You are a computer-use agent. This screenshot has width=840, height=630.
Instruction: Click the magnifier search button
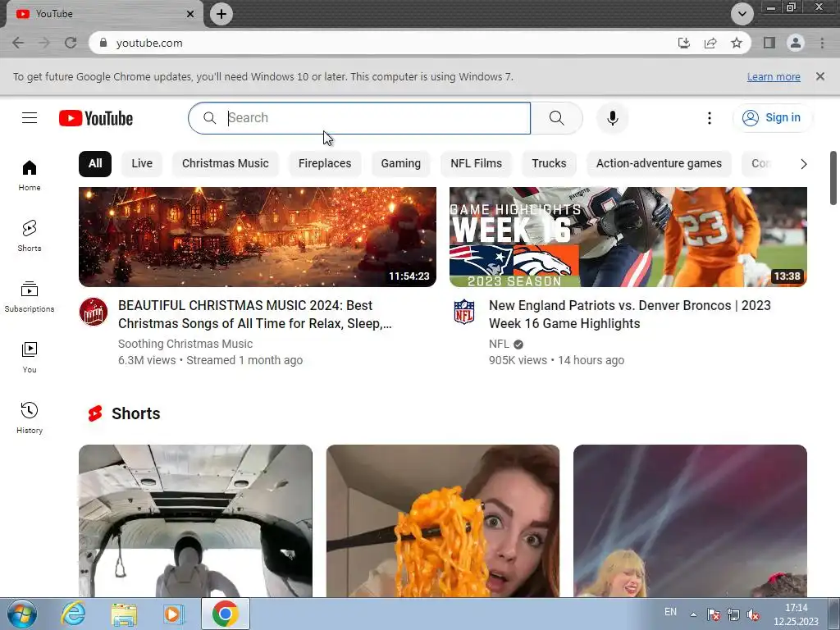coord(557,118)
